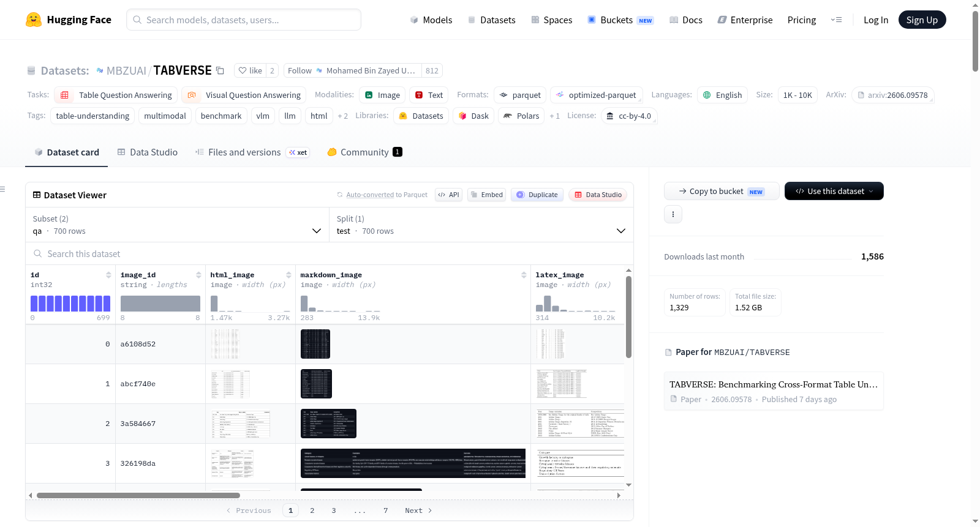The image size is (980, 527).
Task: Click the Sign Up button
Action: tap(922, 20)
